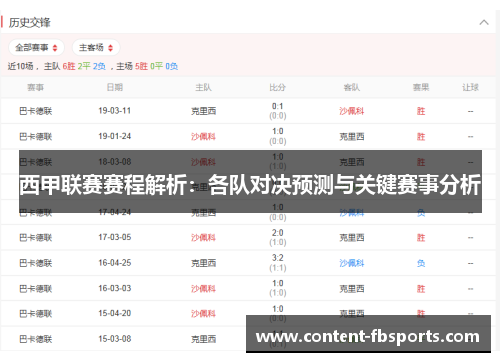Open home team 克里西 in the 19-03-11 row
Viewport: 500px width, 362px height.
(203, 111)
